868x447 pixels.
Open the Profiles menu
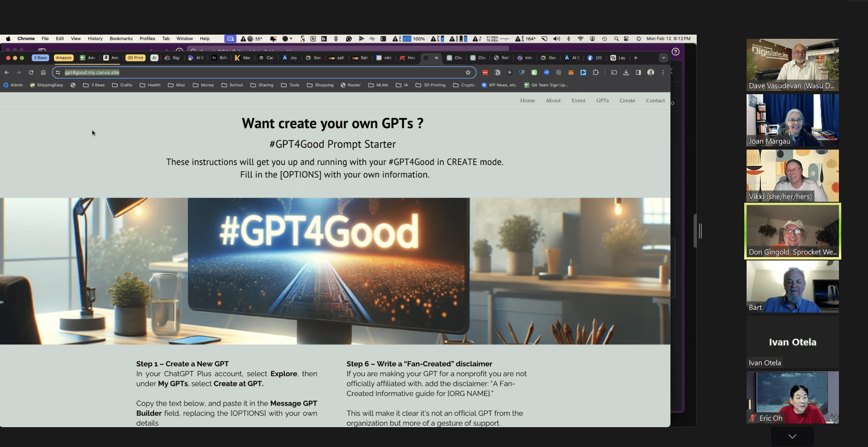click(147, 39)
